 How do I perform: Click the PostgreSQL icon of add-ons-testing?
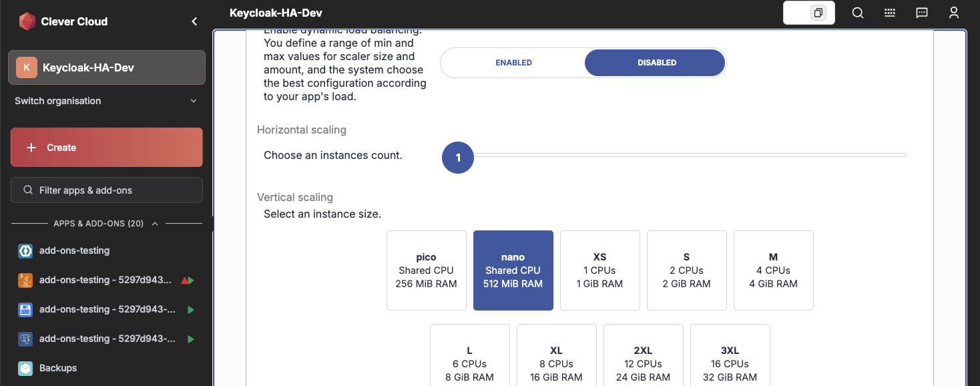click(25, 339)
